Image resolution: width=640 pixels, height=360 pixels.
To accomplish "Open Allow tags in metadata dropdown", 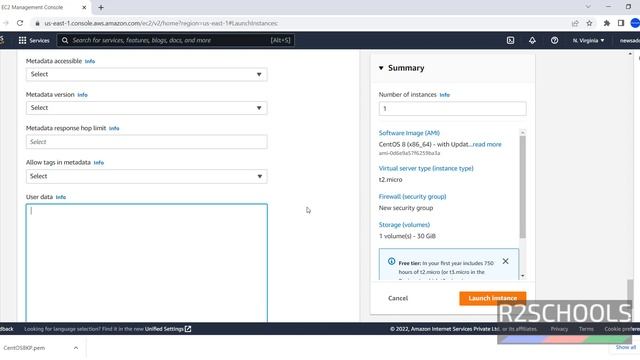I will click(x=147, y=176).
